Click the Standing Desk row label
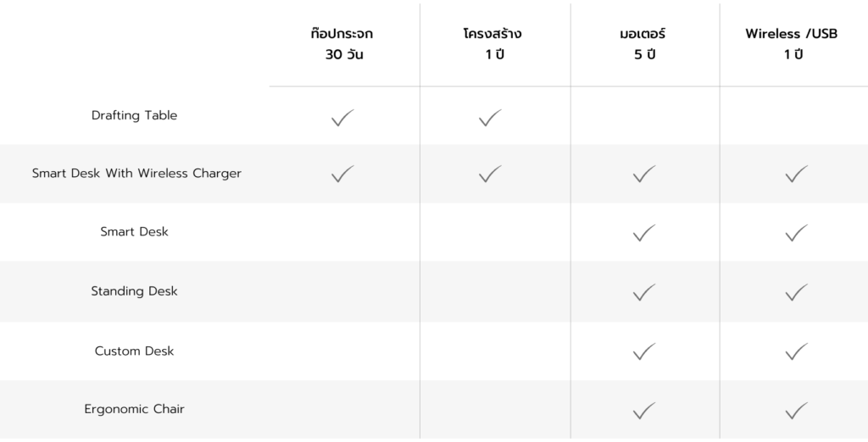 tap(134, 291)
